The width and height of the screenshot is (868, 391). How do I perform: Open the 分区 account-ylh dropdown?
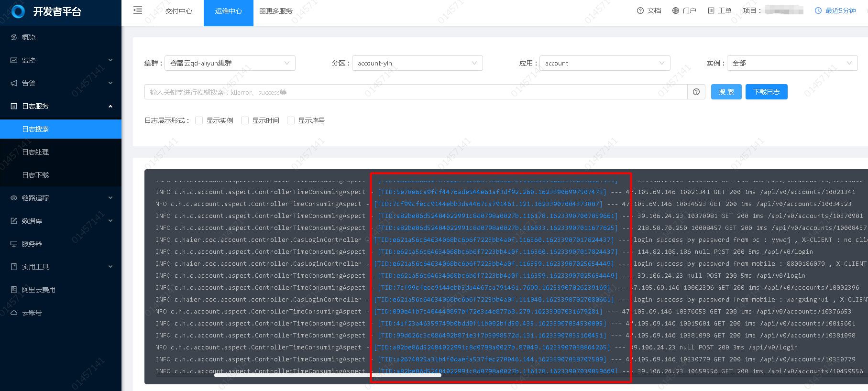[417, 63]
